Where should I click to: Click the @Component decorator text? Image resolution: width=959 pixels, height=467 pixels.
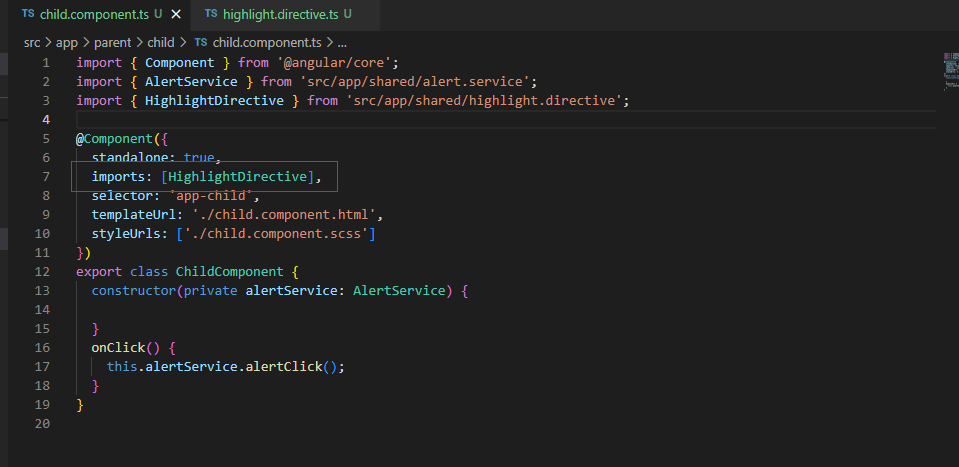tap(113, 138)
